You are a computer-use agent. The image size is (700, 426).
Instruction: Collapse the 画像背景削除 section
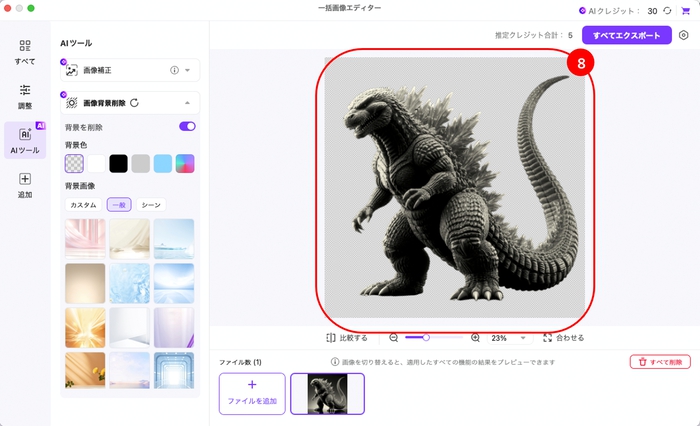coord(188,103)
